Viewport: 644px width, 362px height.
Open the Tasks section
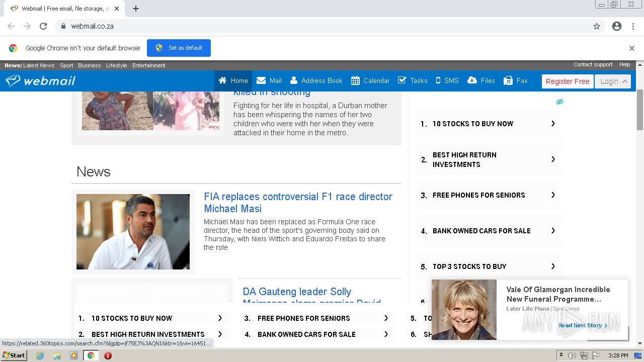[x=413, y=80]
